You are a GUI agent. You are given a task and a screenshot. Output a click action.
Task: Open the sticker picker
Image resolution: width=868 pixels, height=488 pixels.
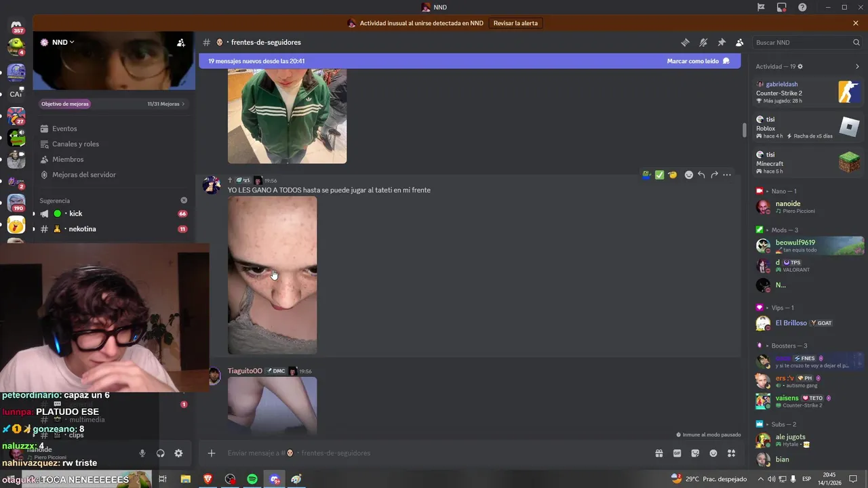[x=695, y=453]
